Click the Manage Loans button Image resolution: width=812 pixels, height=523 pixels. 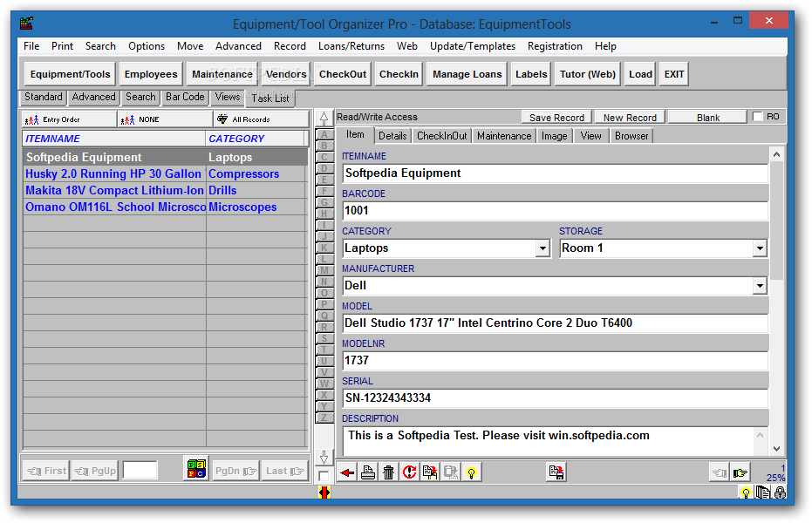point(467,74)
